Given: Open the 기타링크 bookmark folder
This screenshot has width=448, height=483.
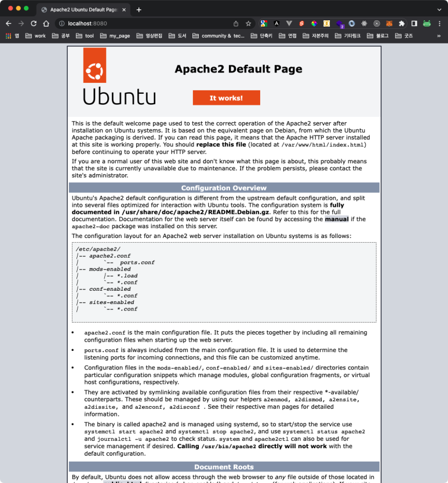Looking at the screenshot, I should 348,36.
